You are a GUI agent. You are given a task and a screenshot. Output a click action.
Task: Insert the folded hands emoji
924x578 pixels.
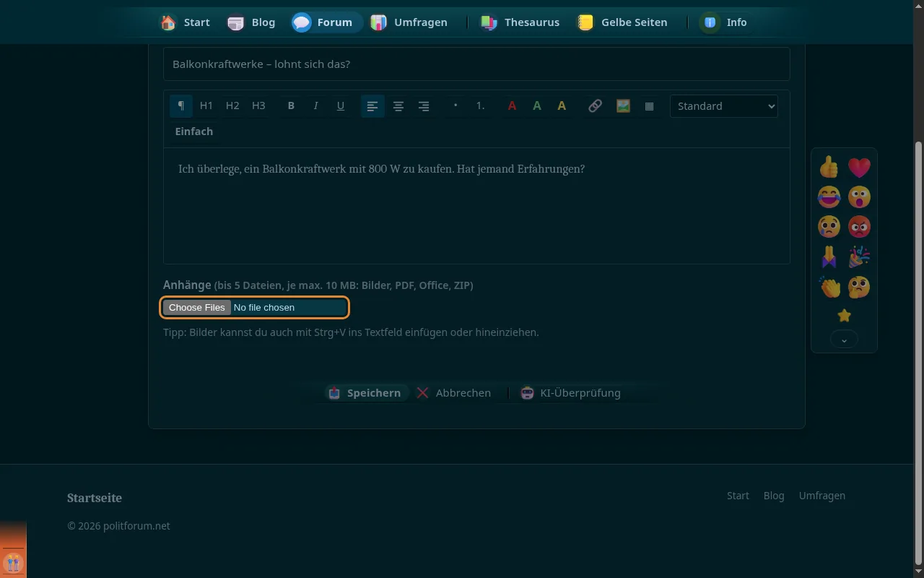pos(829,256)
